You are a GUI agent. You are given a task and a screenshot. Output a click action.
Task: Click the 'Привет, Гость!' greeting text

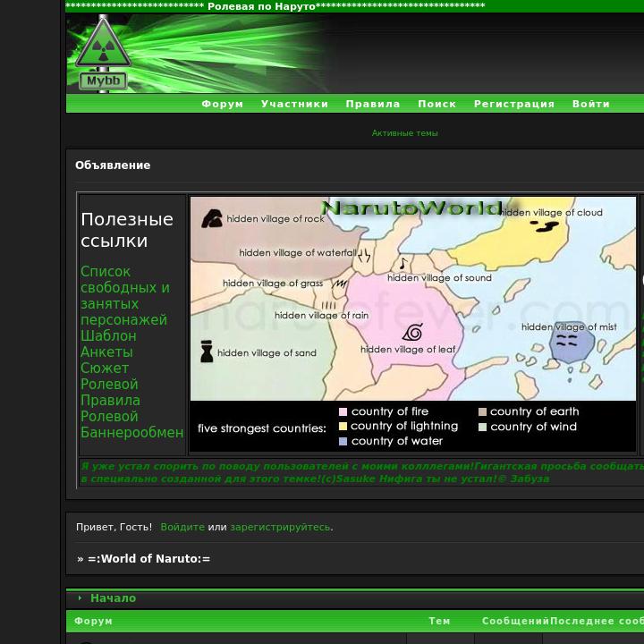114,527
